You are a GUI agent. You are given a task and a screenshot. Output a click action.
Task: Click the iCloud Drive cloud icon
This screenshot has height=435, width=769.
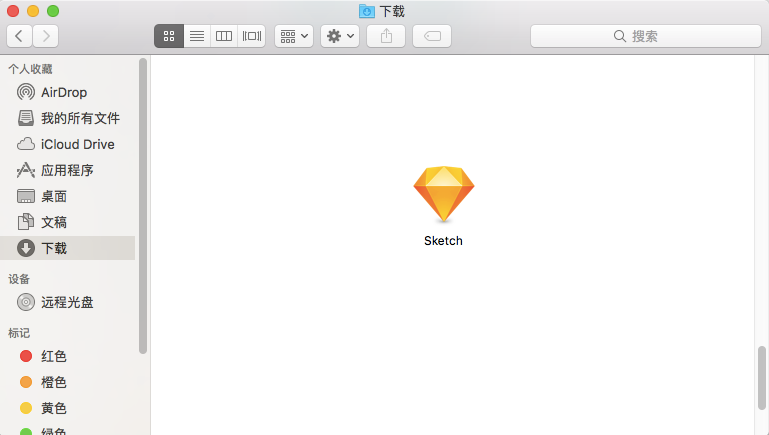click(26, 144)
